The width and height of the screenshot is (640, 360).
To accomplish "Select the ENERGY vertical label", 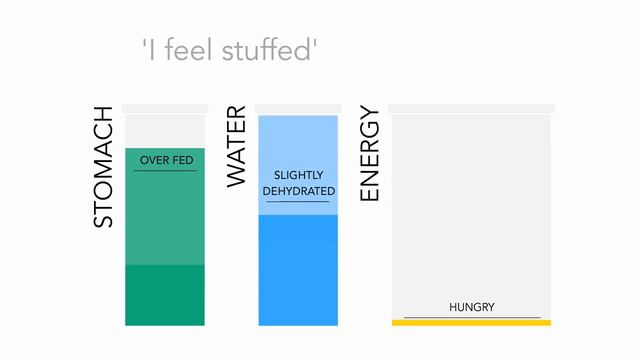I will pos(369,153).
